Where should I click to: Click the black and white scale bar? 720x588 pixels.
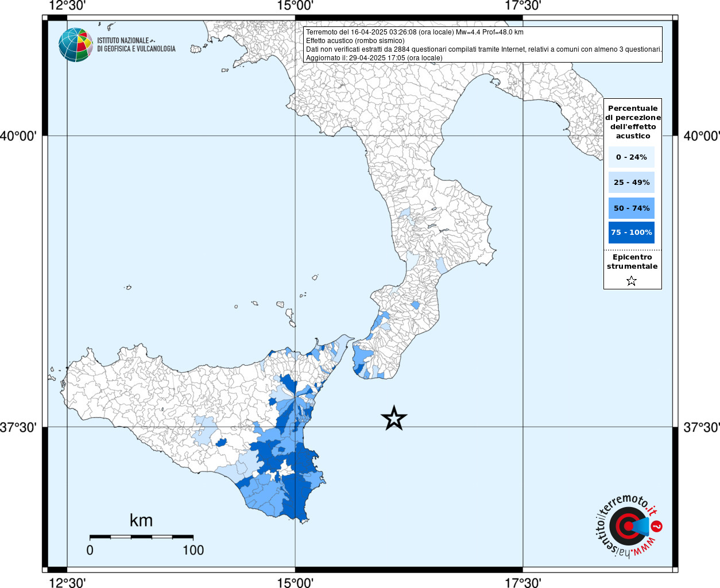click(x=141, y=537)
